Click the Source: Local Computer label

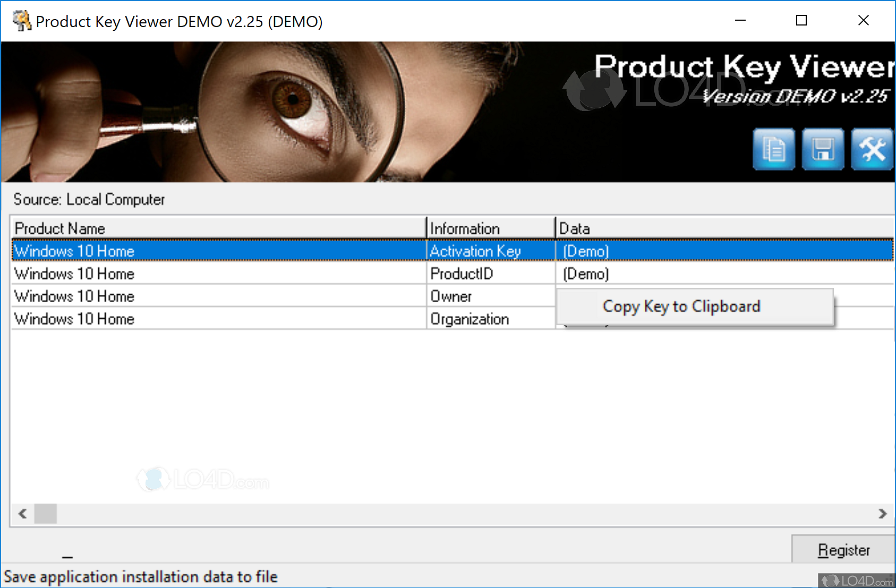(89, 199)
